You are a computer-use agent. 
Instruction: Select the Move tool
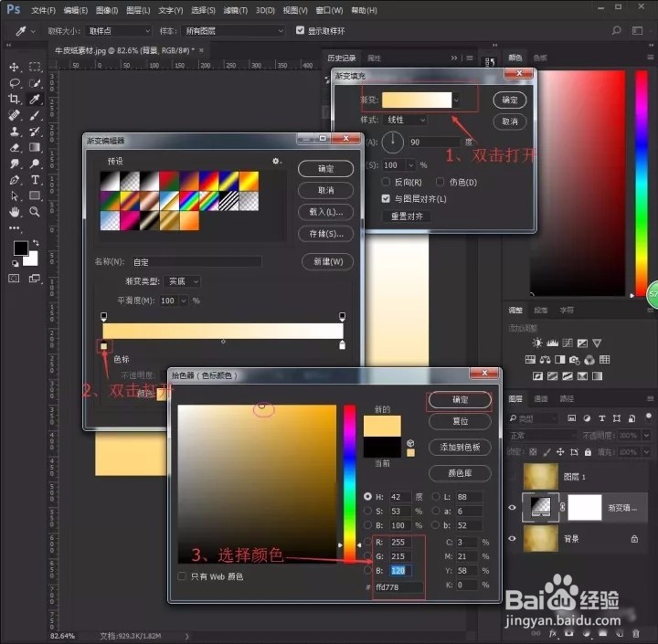(x=14, y=67)
